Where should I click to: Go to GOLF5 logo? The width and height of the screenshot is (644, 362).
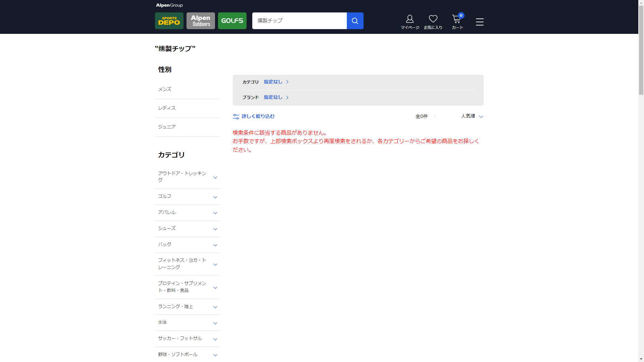(x=232, y=21)
